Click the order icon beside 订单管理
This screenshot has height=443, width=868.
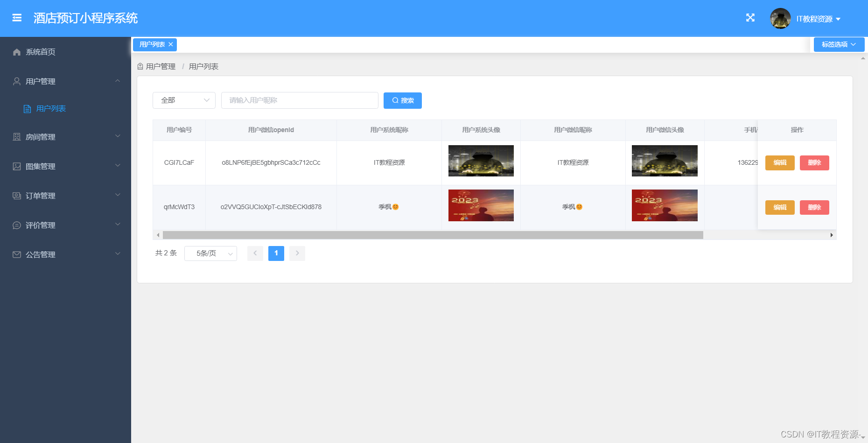(x=17, y=196)
